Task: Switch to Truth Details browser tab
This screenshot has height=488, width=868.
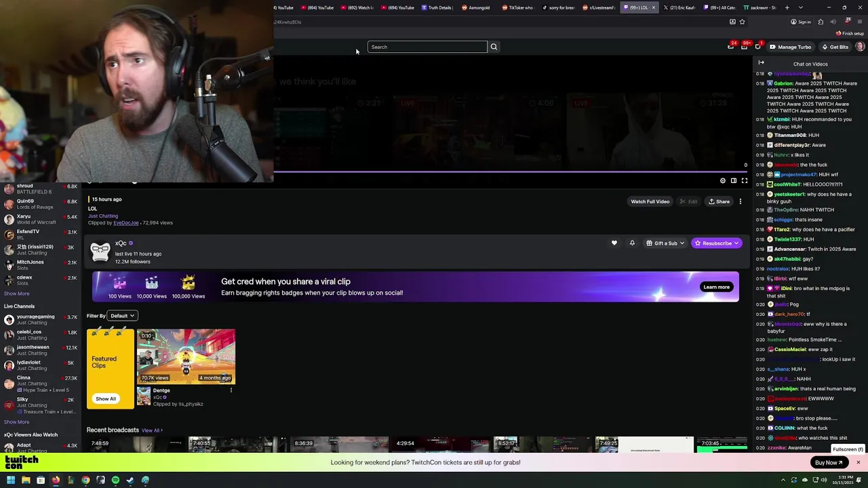Action: tap(437, 7)
